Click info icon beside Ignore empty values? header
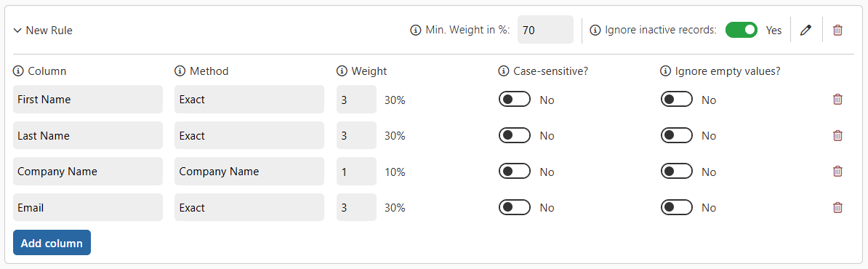Screen dimensions: 868x269 [x=665, y=71]
